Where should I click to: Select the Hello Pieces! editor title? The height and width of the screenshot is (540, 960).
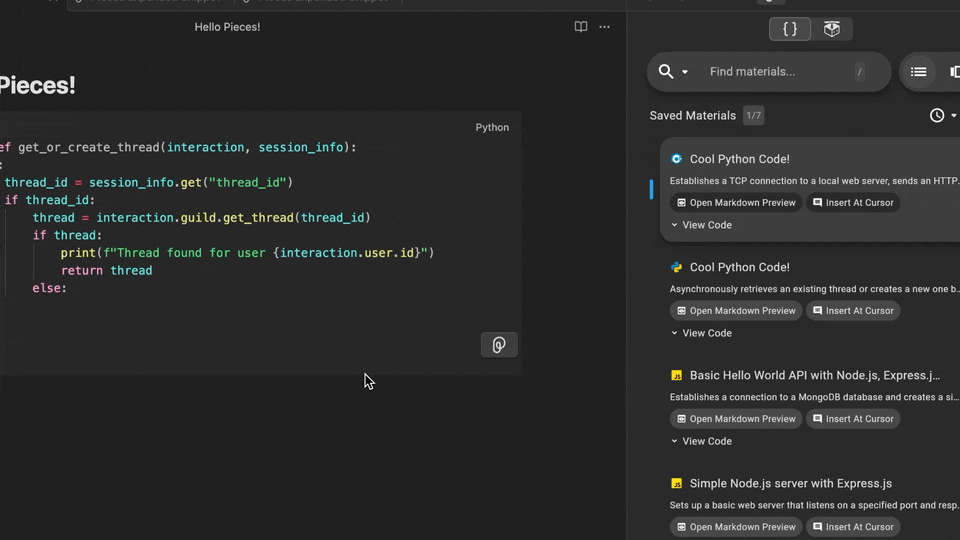point(227,27)
